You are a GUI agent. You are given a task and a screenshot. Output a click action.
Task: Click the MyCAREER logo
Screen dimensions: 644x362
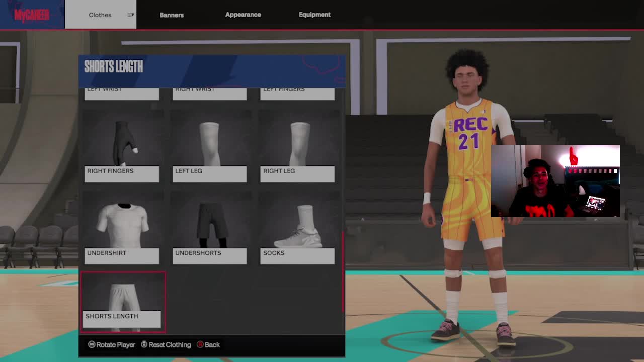tap(32, 15)
